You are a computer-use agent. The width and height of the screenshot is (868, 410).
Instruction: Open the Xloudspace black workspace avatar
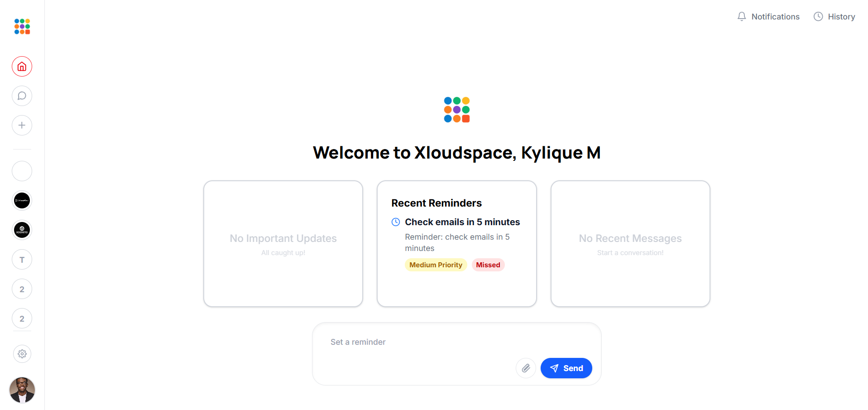click(22, 201)
